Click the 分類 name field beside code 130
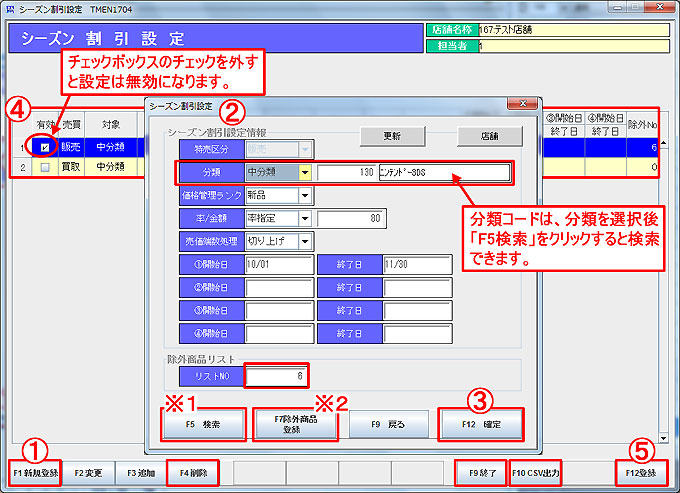 coord(444,173)
